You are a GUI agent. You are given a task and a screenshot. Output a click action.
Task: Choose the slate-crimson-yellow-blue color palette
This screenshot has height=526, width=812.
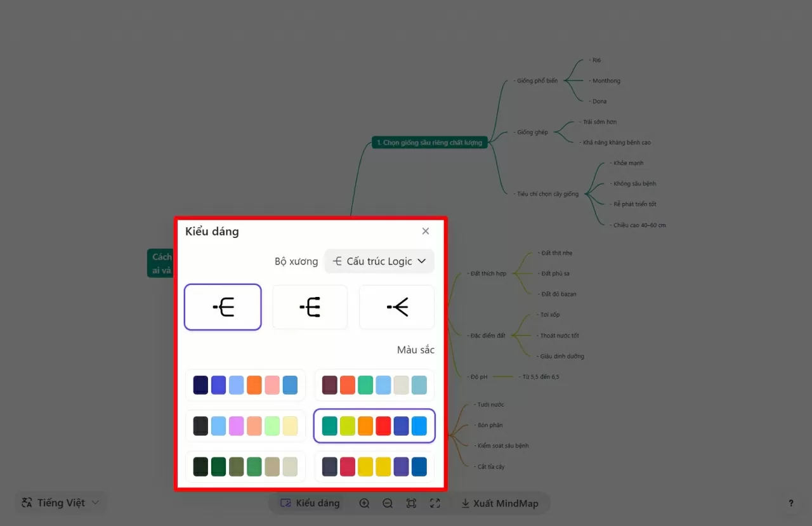pos(374,466)
